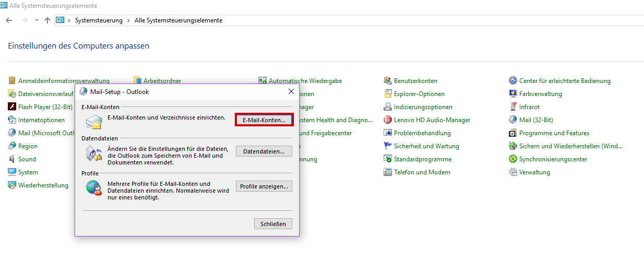644x260 pixels.
Task: Close the Mail-Setup dialog
Action: (291, 91)
